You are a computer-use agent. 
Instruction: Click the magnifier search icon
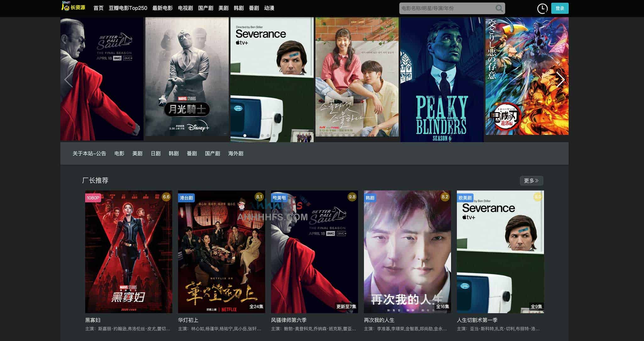coord(499,8)
